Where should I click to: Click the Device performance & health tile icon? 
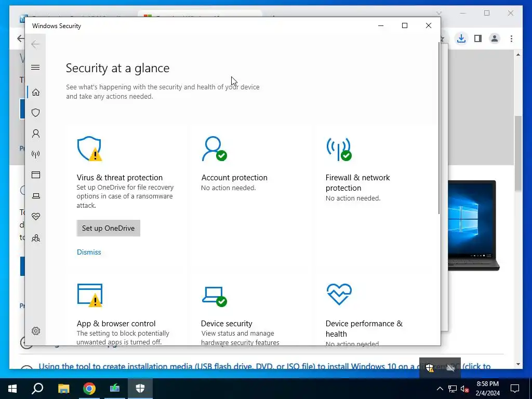(x=339, y=294)
